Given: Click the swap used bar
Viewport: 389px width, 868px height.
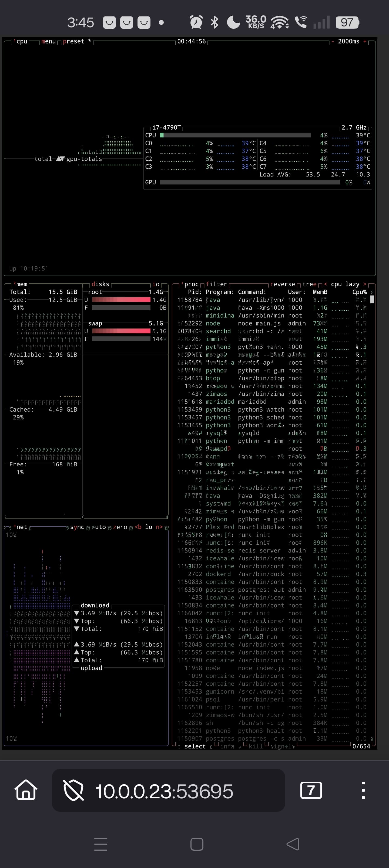Looking at the screenshot, I should (121, 331).
